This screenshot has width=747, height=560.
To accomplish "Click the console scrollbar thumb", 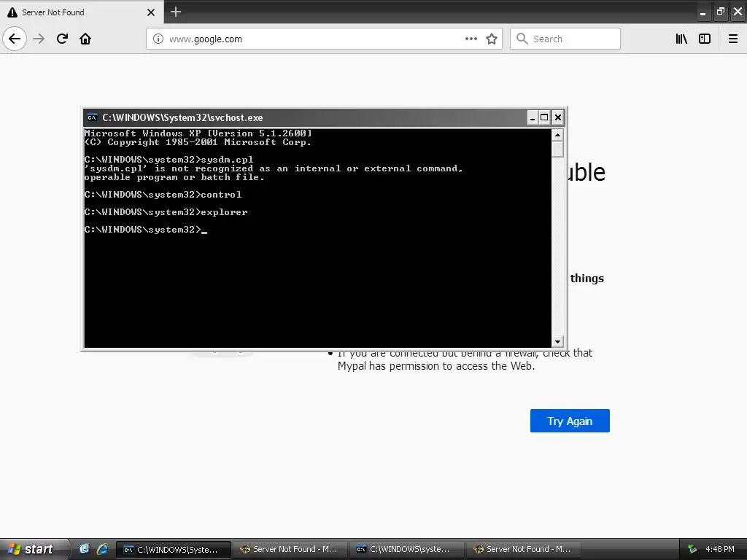I will tap(558, 149).
